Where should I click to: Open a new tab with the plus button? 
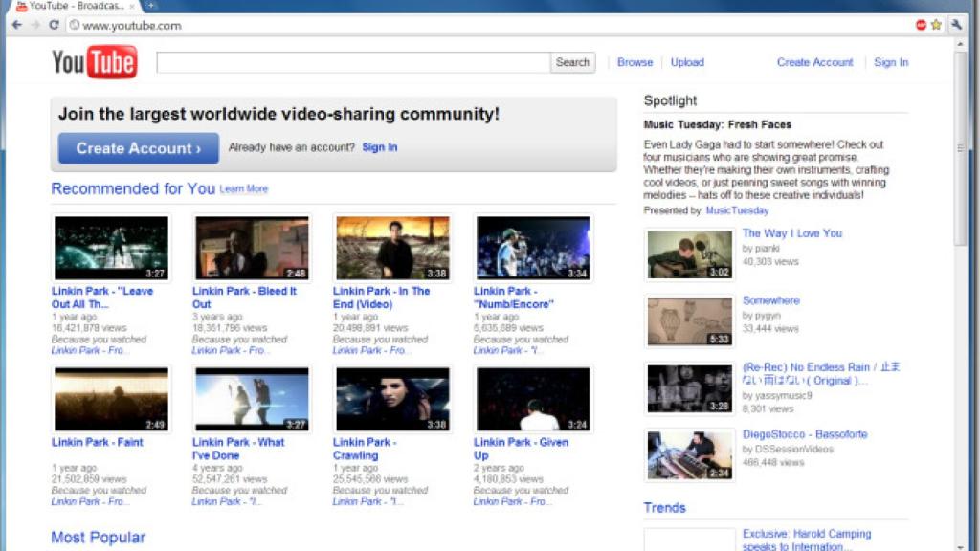152,6
